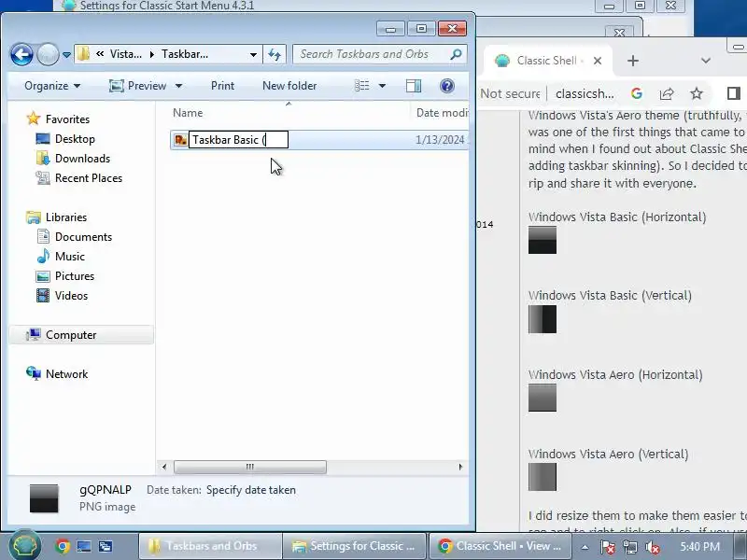Expand the address bar path history dropdown

(x=253, y=55)
